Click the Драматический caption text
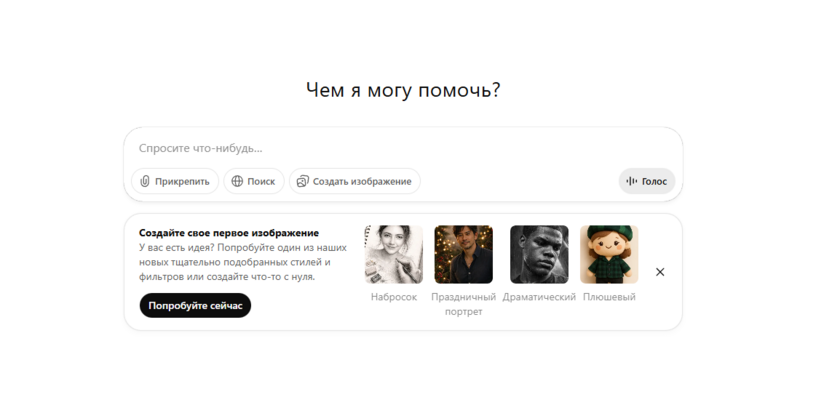Screen dimensions: 832x413 point(539,297)
